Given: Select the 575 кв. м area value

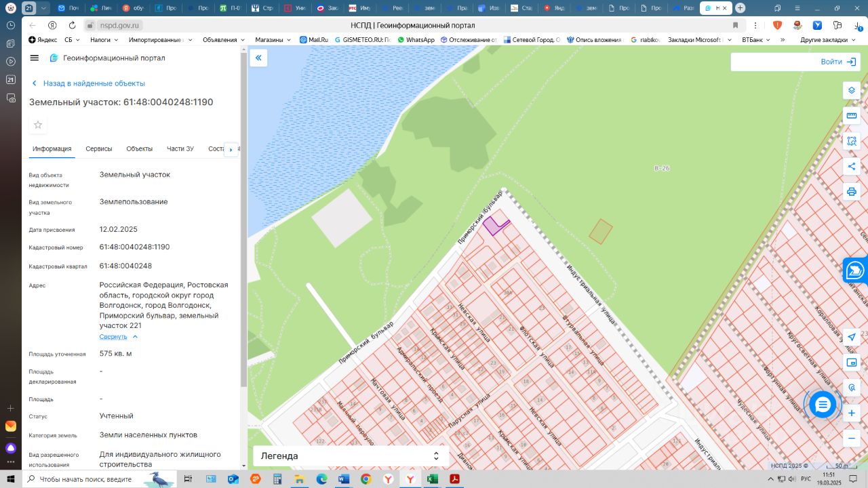Looking at the screenshot, I should [x=115, y=354].
